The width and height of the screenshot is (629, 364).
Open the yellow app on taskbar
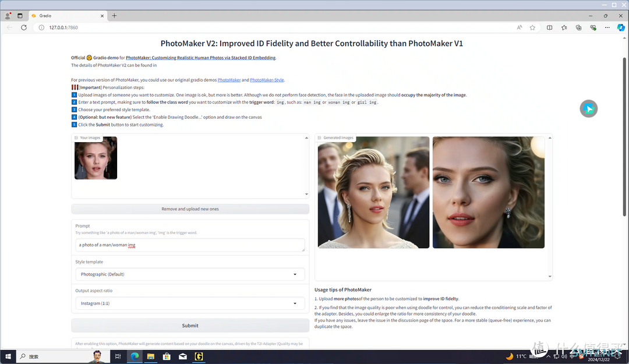coord(199,356)
